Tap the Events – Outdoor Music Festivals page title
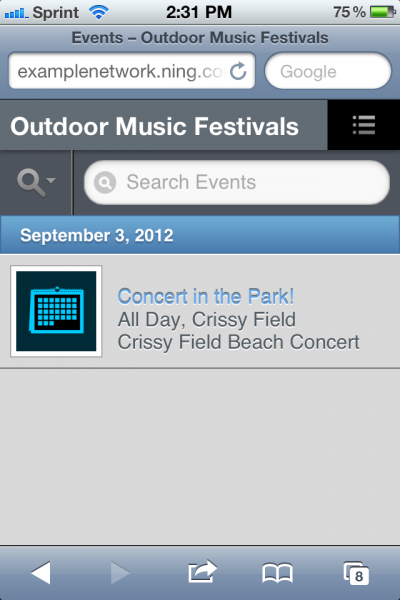Screen dimensions: 400x600 click(200, 38)
